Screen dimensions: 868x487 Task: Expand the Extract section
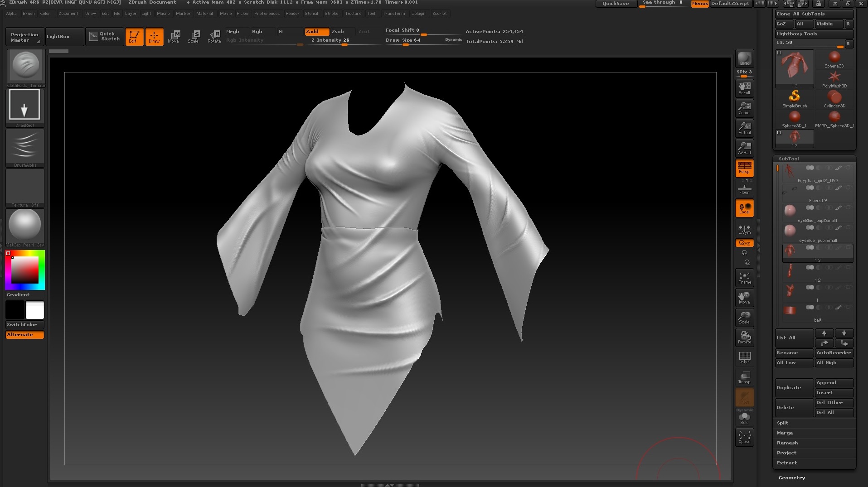[x=786, y=463]
